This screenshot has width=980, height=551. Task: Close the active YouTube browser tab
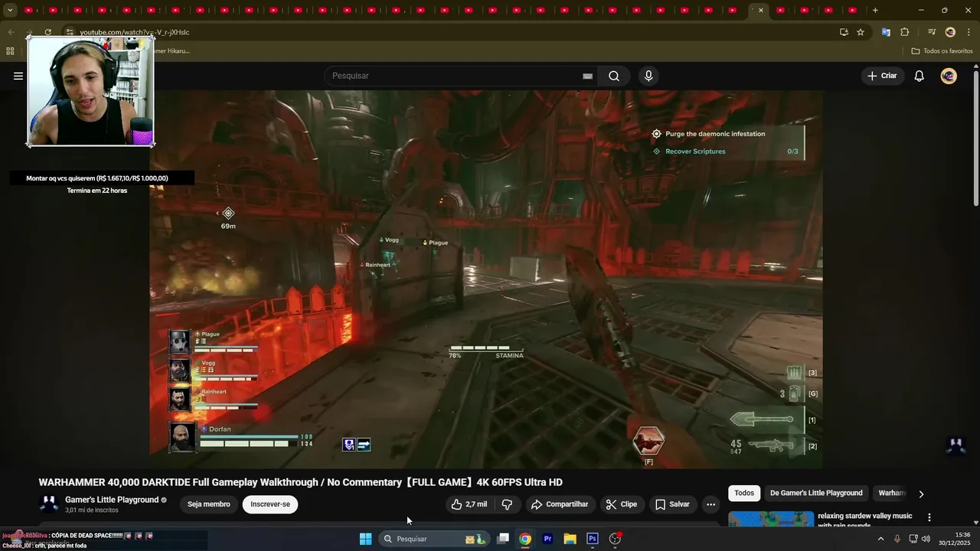(761, 10)
